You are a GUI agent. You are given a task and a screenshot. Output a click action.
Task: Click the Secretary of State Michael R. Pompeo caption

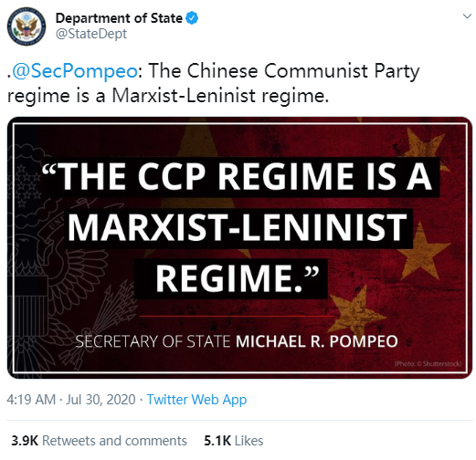point(237,341)
